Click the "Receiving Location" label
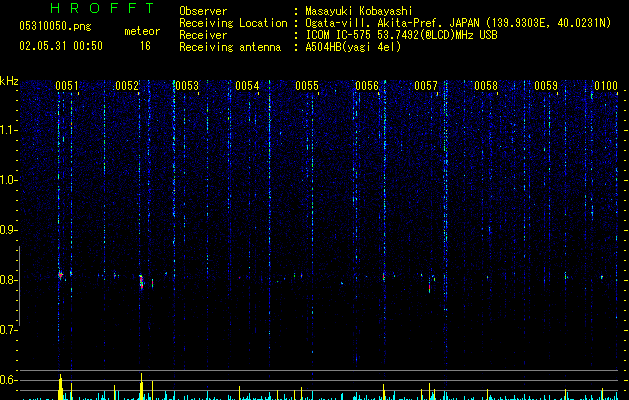Image resolution: width=629 pixels, height=400 pixels. click(x=233, y=23)
